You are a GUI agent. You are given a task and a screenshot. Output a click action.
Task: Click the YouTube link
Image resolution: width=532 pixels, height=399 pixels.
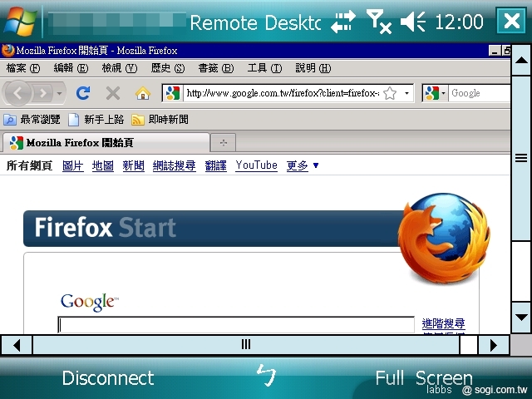pos(256,165)
